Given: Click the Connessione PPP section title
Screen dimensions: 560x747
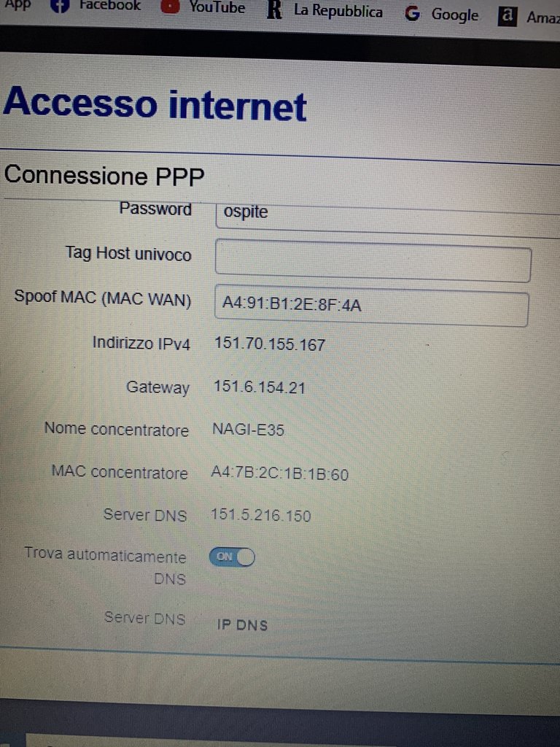Looking at the screenshot, I should [104, 176].
